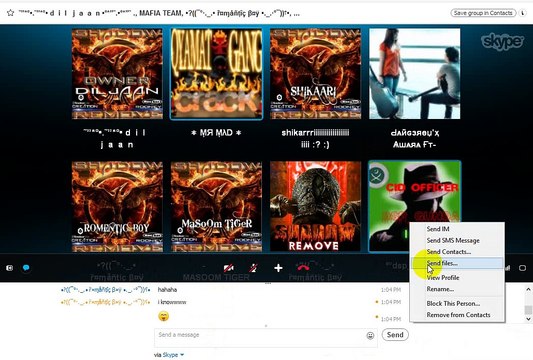Toggle the blue chat bubble icon

coord(26,268)
